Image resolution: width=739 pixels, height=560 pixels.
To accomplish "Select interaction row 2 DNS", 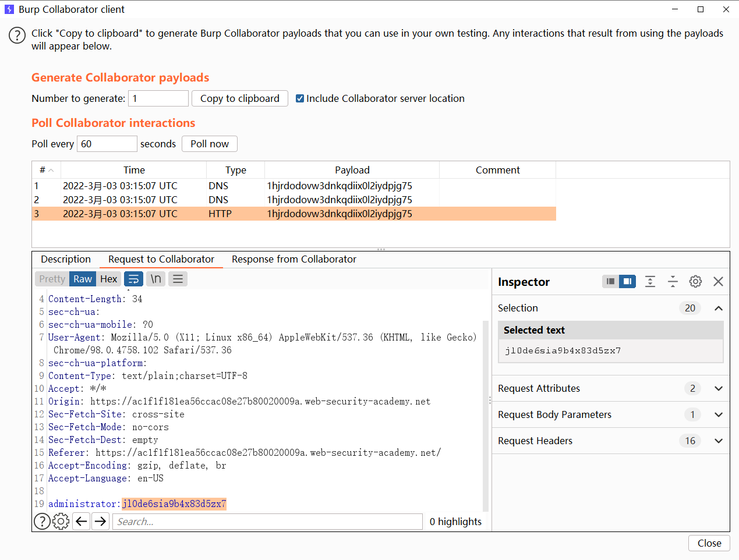I will 294,200.
